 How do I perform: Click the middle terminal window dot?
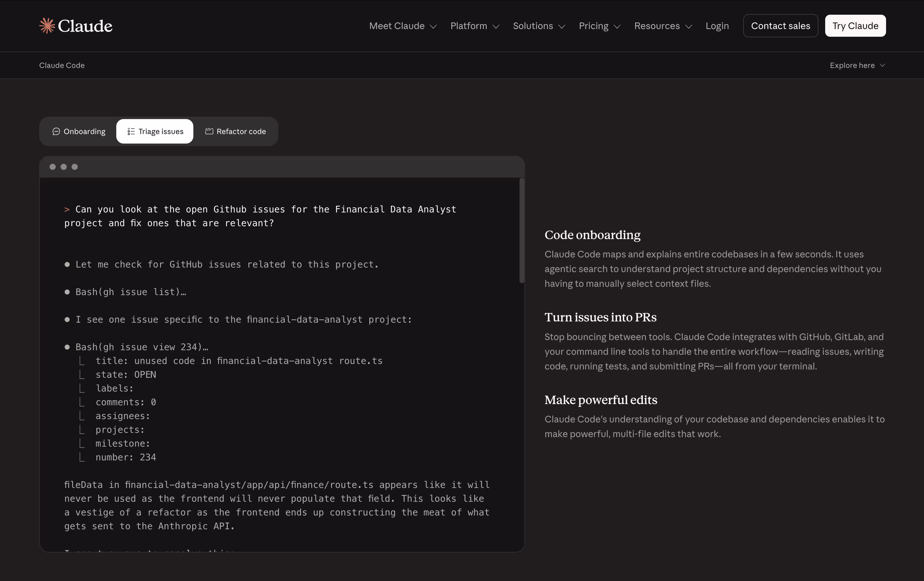[x=64, y=167]
